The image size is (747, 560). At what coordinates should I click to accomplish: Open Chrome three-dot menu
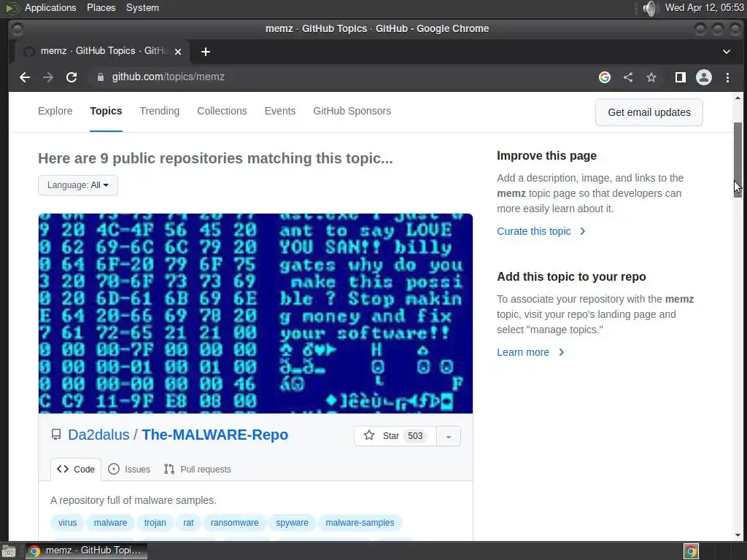click(727, 77)
